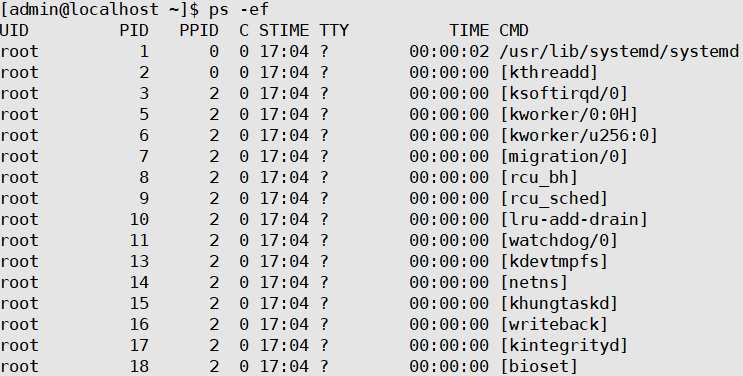
Task: Click the [kworker/0:0H] process name
Action: click(569, 114)
